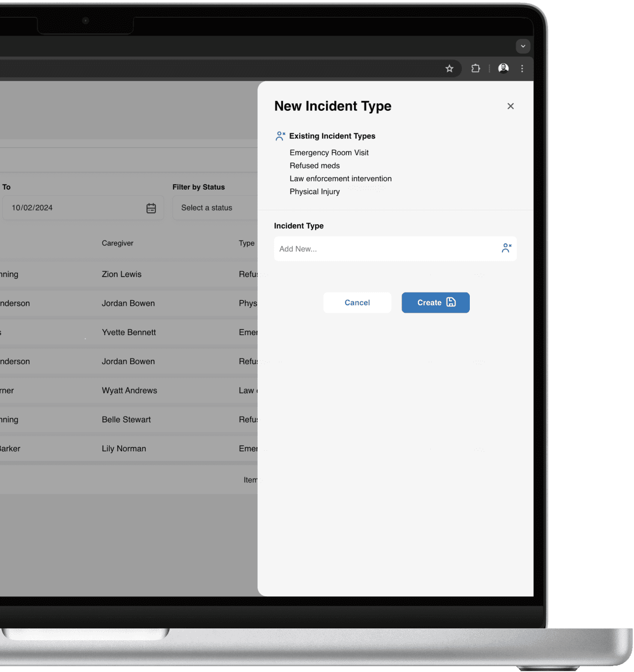Select the row for caregiver Zion Lewis

click(x=122, y=274)
